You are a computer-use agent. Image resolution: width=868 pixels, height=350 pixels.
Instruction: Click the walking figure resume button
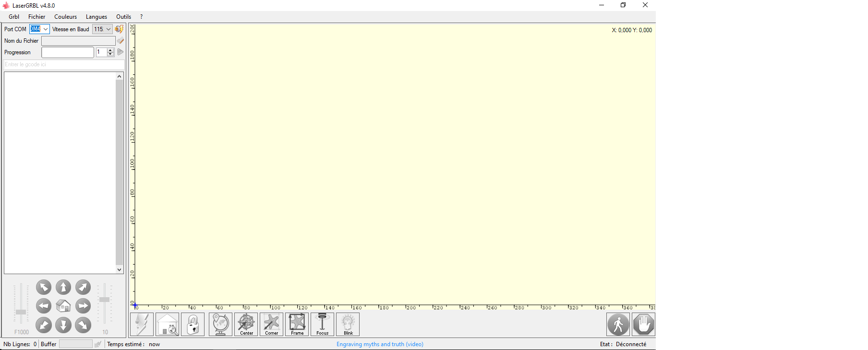pyautogui.click(x=618, y=325)
